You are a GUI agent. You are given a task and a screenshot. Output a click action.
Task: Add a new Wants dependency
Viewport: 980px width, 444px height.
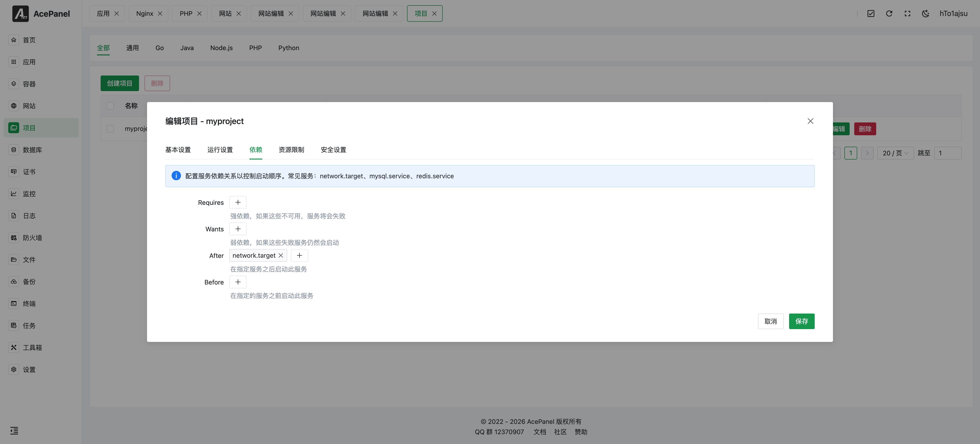(238, 229)
